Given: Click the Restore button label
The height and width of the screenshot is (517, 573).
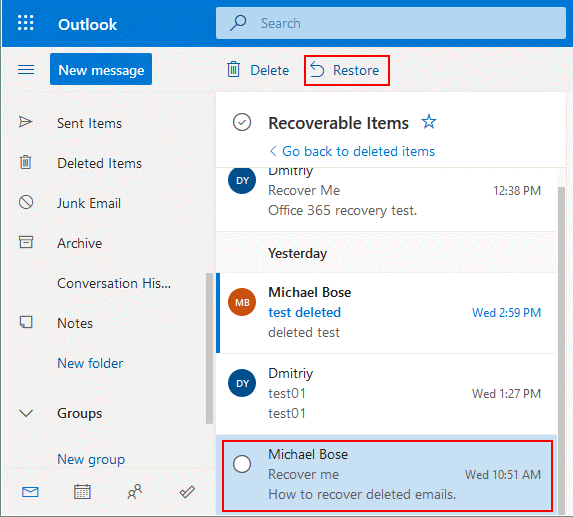Looking at the screenshot, I should (356, 70).
